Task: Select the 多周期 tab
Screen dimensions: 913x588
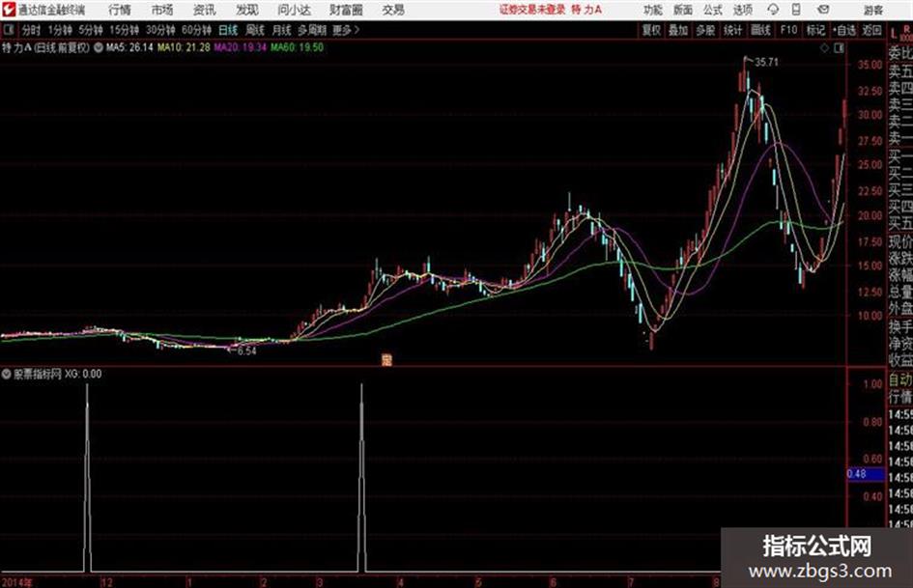Action: pyautogui.click(x=312, y=30)
